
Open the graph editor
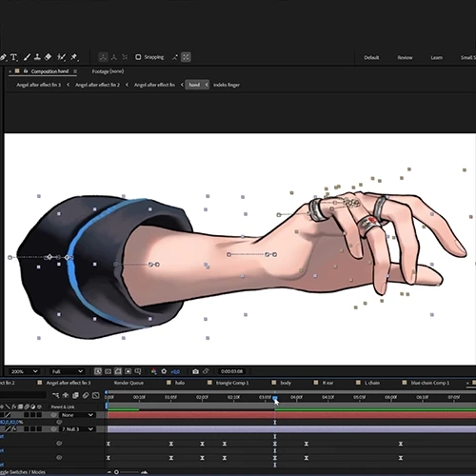(96, 395)
